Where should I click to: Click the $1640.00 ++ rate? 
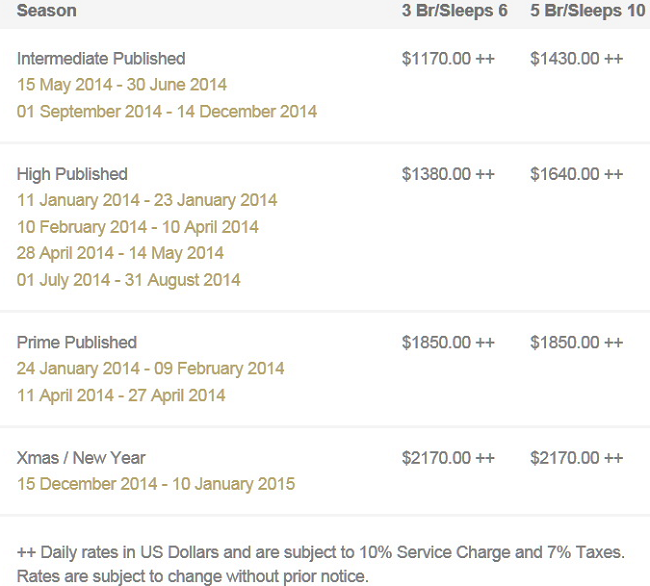[576, 174]
